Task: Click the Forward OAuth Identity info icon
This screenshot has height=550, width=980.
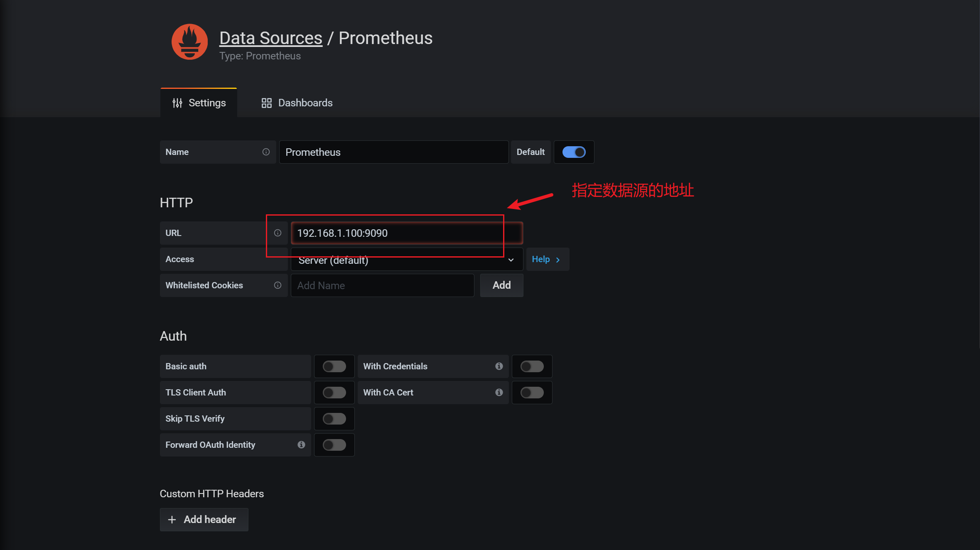Action: click(x=301, y=445)
